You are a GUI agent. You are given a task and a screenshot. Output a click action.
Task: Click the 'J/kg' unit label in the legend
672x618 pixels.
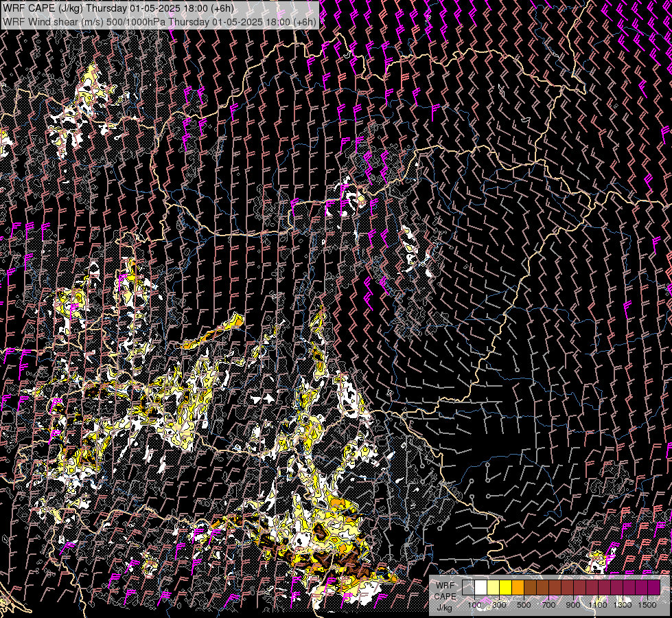tap(445, 608)
